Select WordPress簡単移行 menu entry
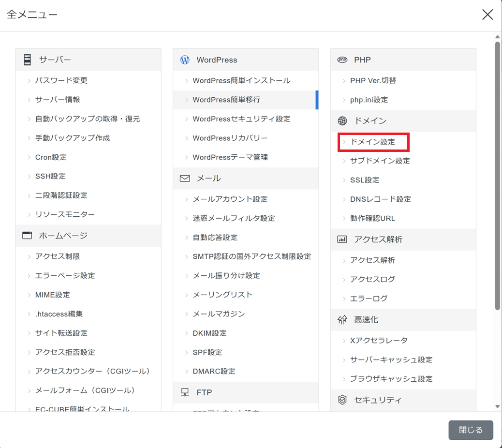 point(226,100)
